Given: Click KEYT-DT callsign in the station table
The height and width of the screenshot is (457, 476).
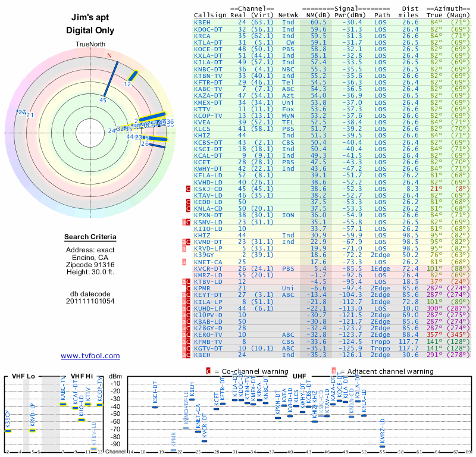Looking at the screenshot, I should 208,295.
